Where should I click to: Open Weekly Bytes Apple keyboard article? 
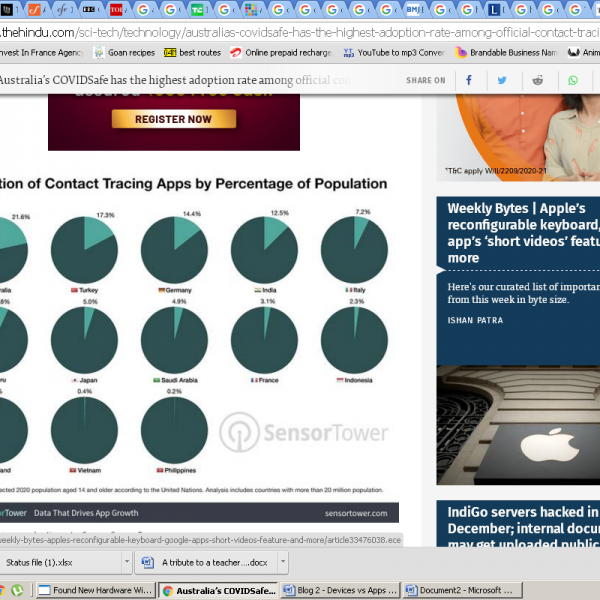pyautogui.click(x=523, y=233)
